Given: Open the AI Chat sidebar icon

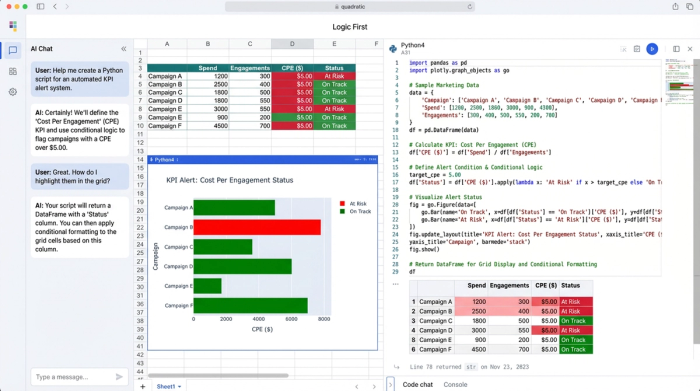Looking at the screenshot, I should [12, 50].
